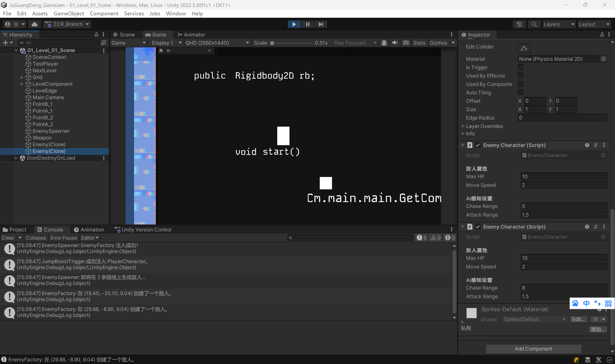Disable first Enemy Character script checkbox
Screen dimensions: 615x364
point(478,145)
